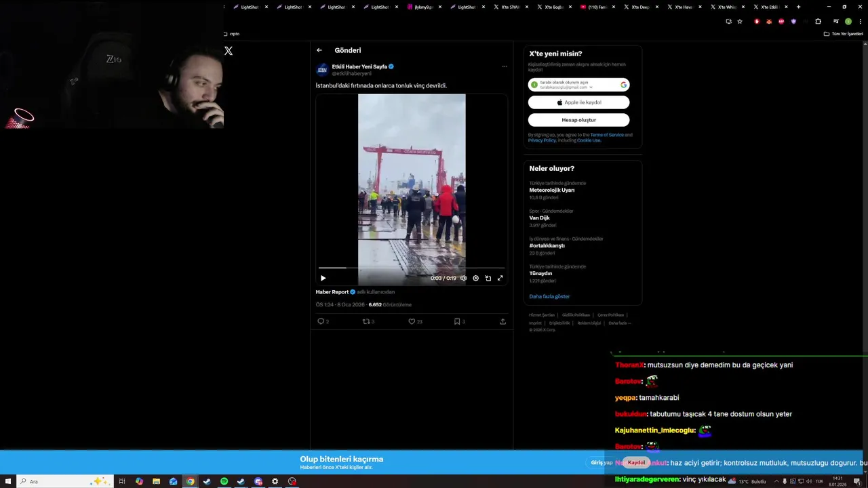Reply to the post via comment icon
The image size is (868, 488).
[321, 321]
